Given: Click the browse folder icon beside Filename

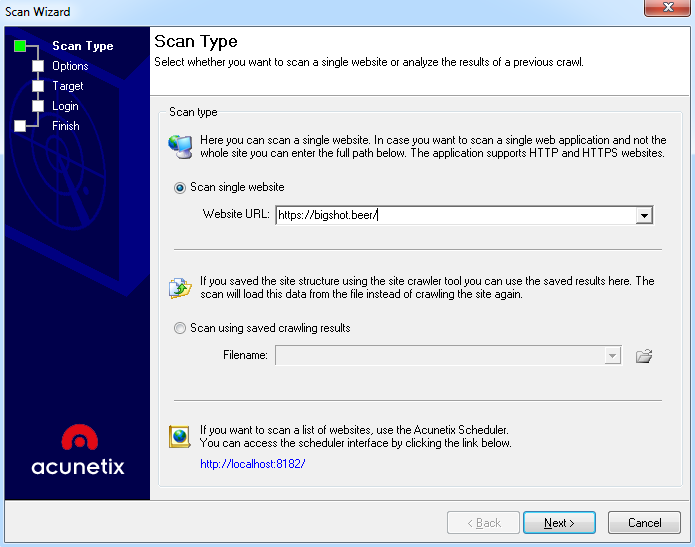Looking at the screenshot, I should coord(644,355).
